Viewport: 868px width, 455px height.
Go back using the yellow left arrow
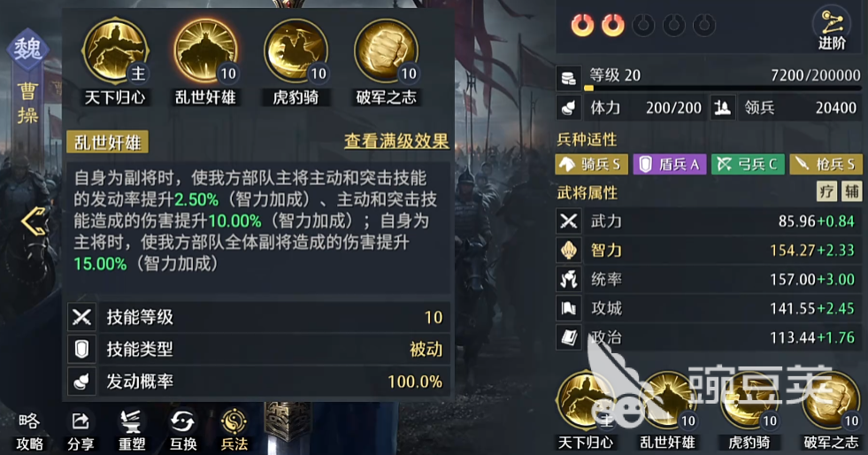pos(34,221)
